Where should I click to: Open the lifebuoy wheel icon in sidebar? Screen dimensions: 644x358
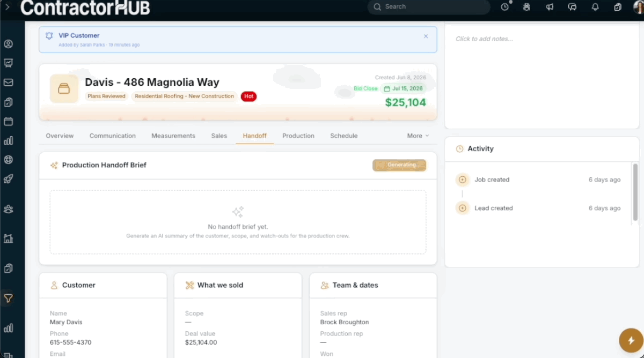pos(8,160)
